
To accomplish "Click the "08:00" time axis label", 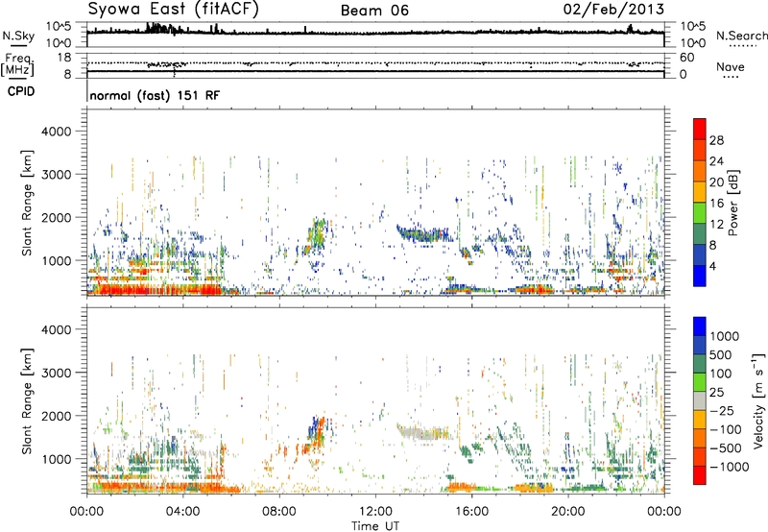I will (x=279, y=512).
